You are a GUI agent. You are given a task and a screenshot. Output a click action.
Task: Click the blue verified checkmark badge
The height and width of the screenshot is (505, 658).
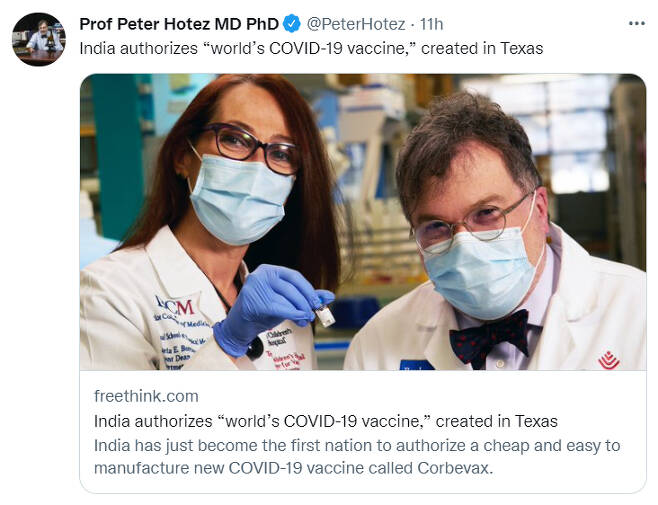tap(292, 24)
